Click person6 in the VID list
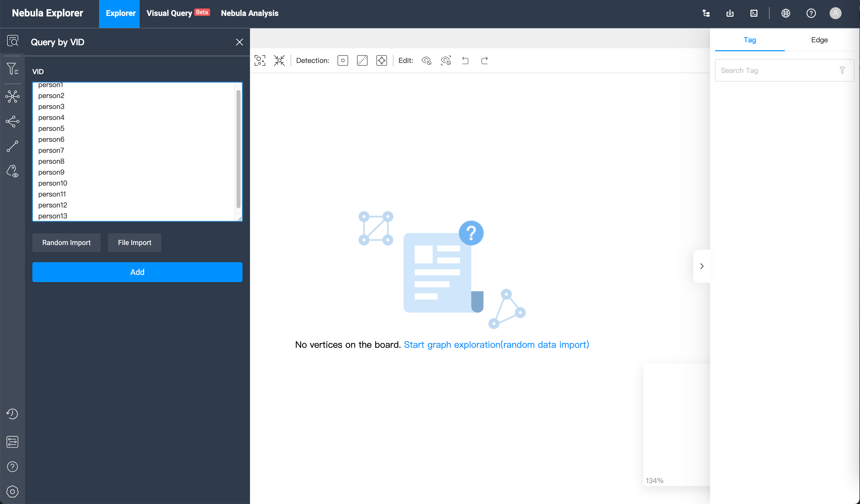The image size is (860, 504). coord(51,140)
